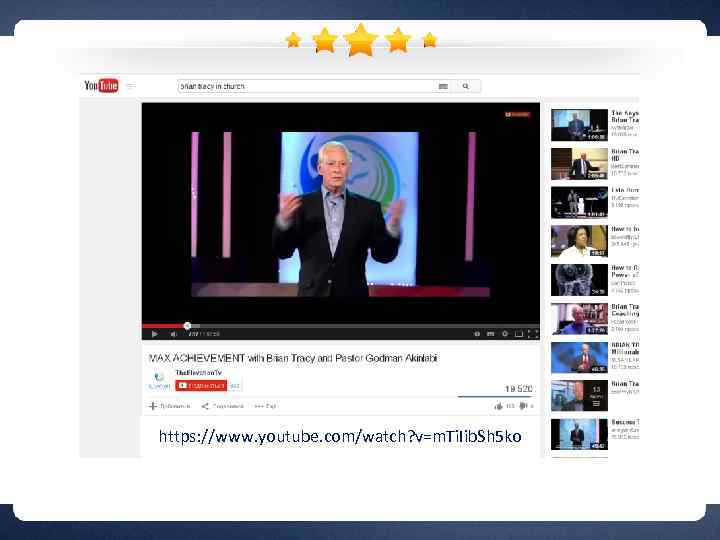Open the guide menu beside YouTube logo
Viewport: 720px width, 540px height.
point(131,86)
